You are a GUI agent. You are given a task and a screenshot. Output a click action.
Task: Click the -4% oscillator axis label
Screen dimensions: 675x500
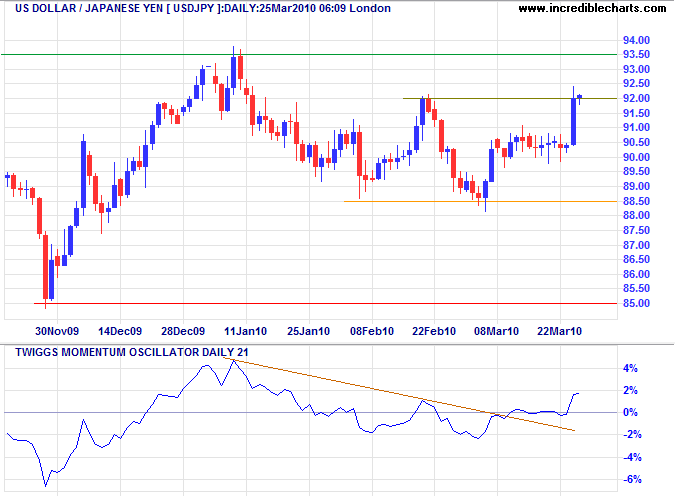[632, 457]
